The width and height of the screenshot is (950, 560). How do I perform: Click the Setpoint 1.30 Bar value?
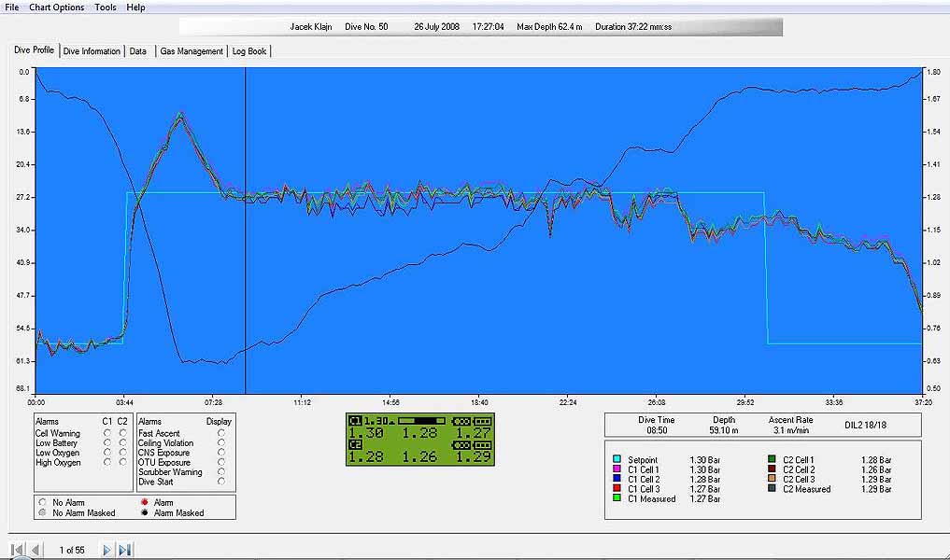pyautogui.click(x=704, y=459)
